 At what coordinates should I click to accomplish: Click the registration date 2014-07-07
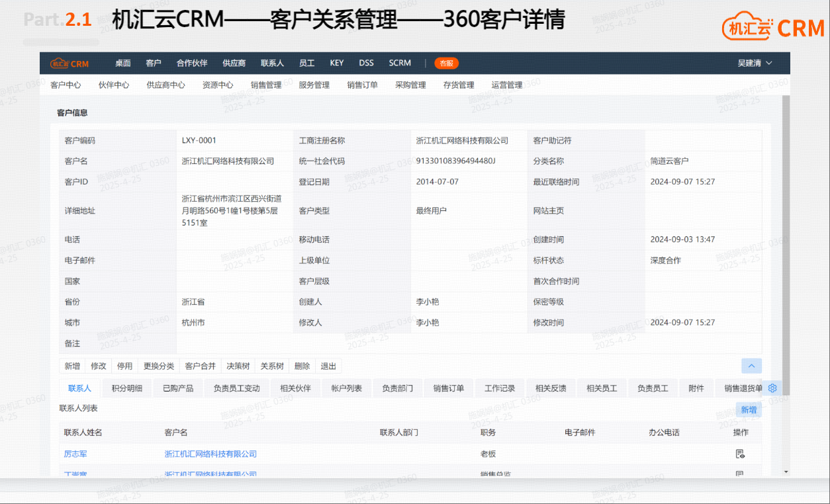point(438,181)
